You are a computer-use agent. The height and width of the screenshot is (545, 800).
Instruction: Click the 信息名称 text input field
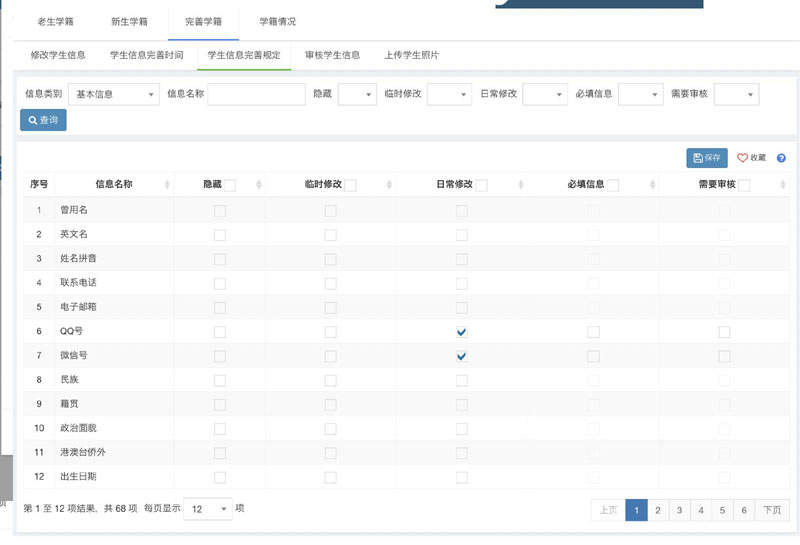(256, 94)
